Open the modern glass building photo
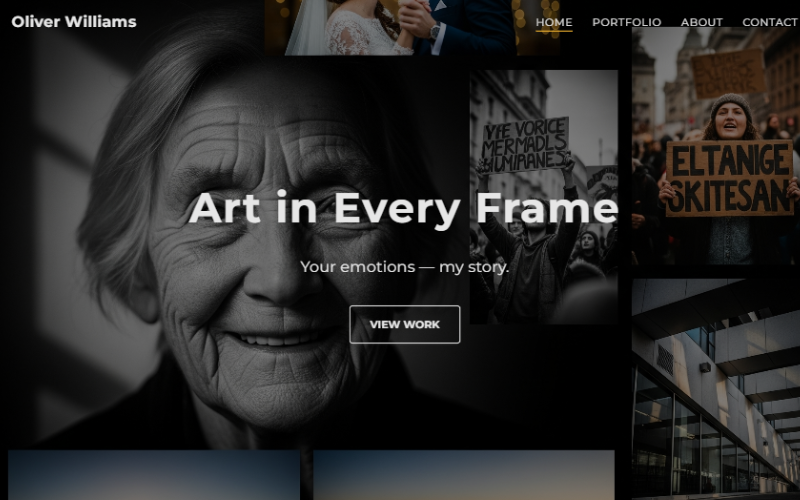Viewport: 800px width, 500px height. (x=716, y=389)
